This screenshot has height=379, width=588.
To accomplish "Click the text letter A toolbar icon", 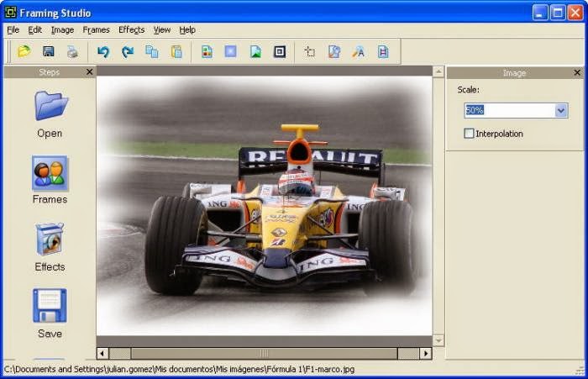I will pos(358,52).
